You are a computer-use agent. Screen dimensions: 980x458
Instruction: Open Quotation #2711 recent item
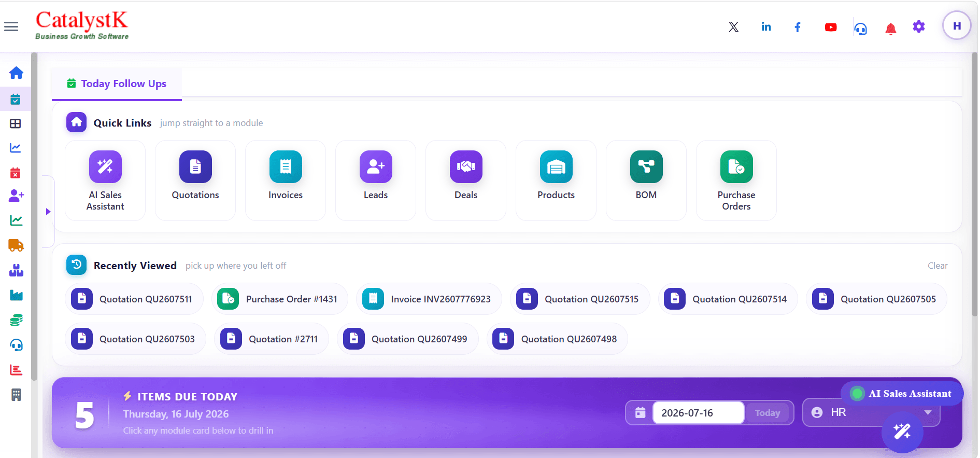pyautogui.click(x=272, y=339)
